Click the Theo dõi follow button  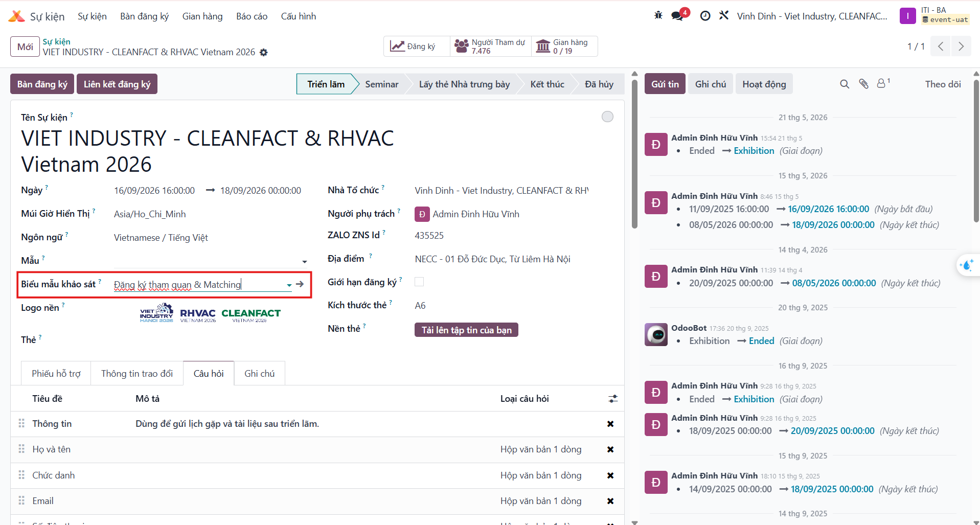pyautogui.click(x=943, y=84)
